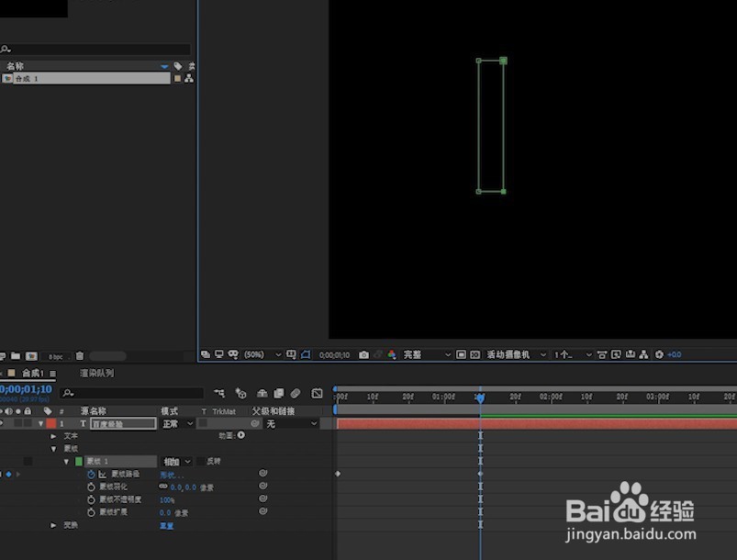737x560 pixels.
Task: Open the composition flowchart from the viewer bar
Action: click(644, 354)
